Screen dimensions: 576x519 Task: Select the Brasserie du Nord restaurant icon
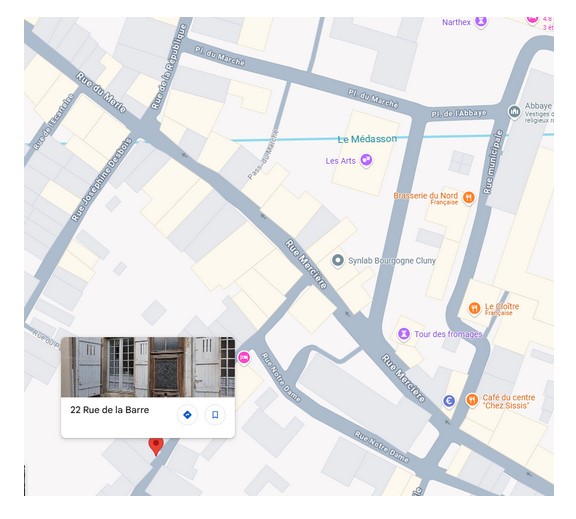point(468,198)
